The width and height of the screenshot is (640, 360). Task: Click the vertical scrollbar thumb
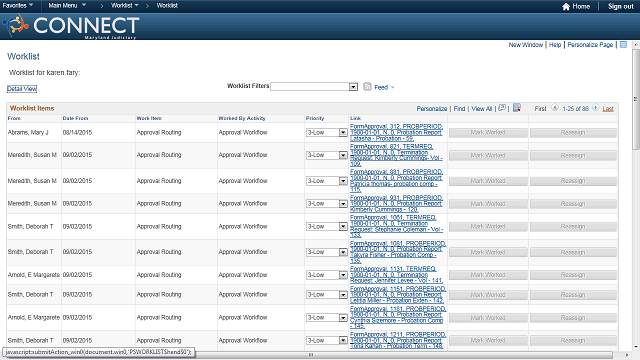636,99
